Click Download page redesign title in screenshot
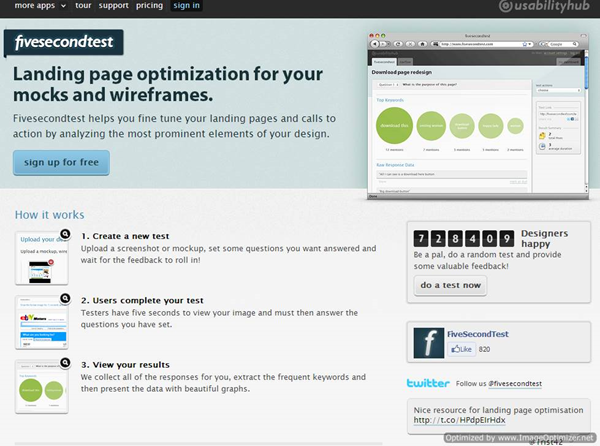This screenshot has width=600, height=446. [x=401, y=72]
